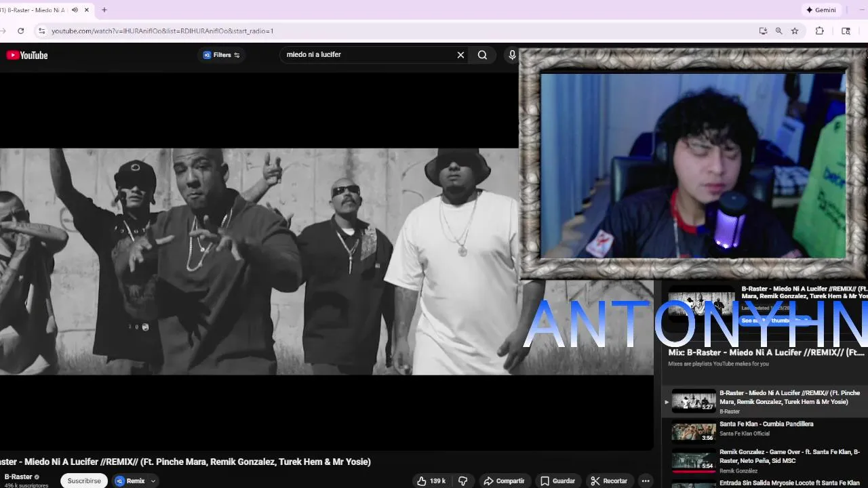Dislike the video with thumbs down

pos(463,481)
